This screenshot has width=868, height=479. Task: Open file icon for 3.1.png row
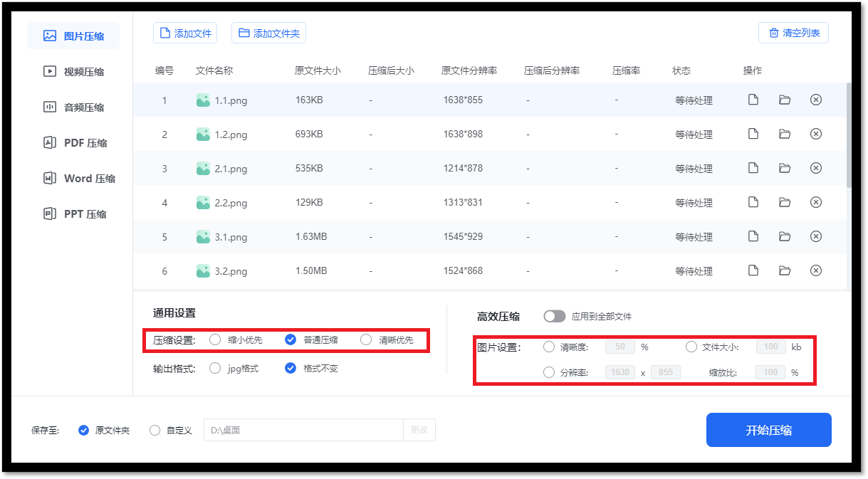(753, 236)
